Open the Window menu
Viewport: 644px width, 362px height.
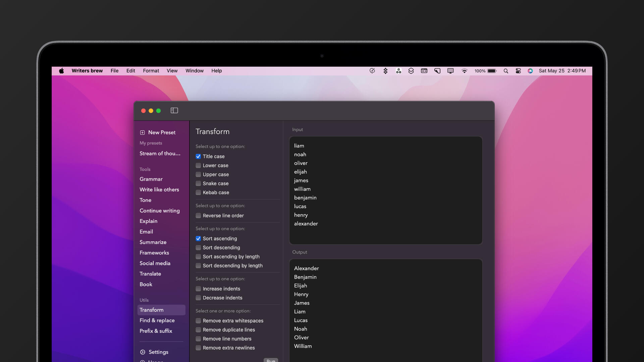pos(195,71)
